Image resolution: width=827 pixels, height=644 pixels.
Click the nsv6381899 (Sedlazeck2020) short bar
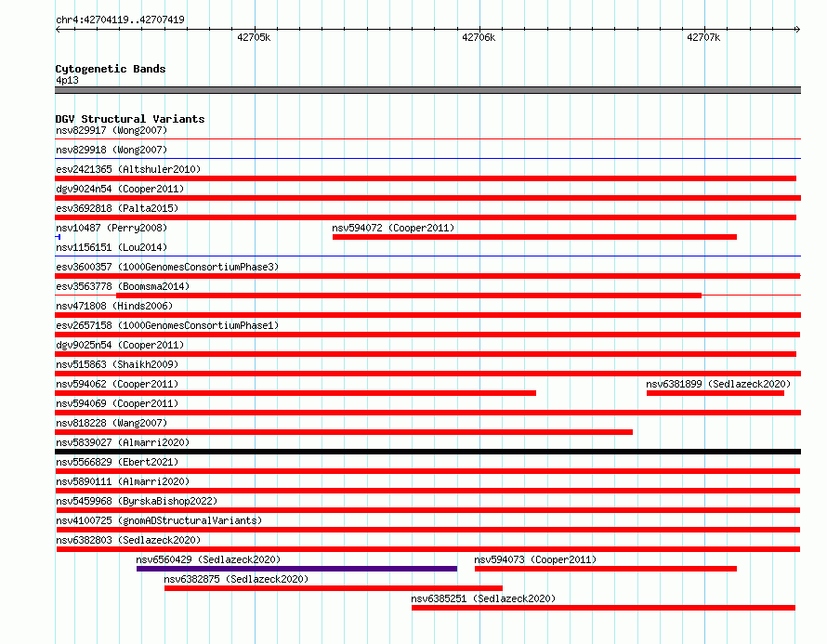[715, 393]
